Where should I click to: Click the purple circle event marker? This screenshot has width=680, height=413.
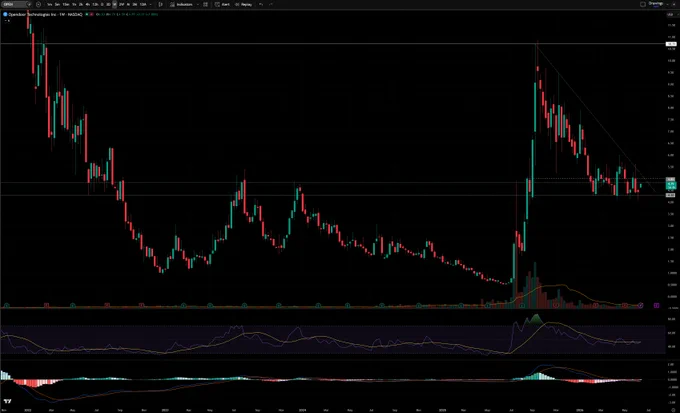click(x=641, y=305)
